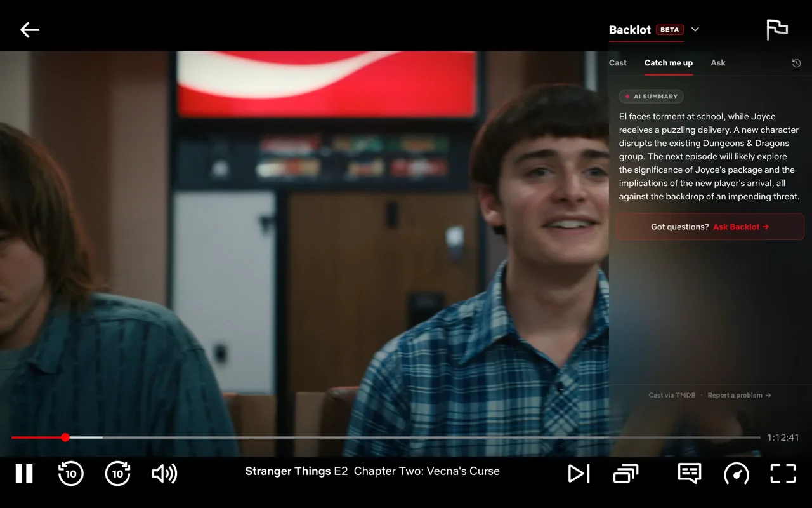Viewport: 812px width, 508px height.
Task: Select the Catch me up tab
Action: pos(669,63)
